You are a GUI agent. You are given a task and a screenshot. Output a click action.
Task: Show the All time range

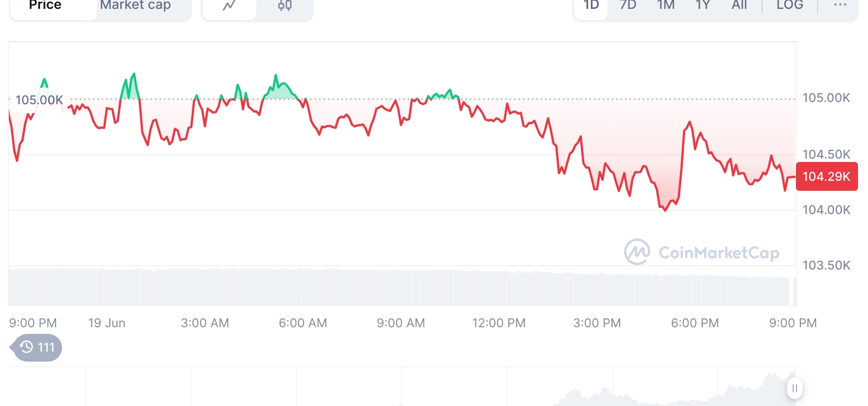tap(739, 6)
